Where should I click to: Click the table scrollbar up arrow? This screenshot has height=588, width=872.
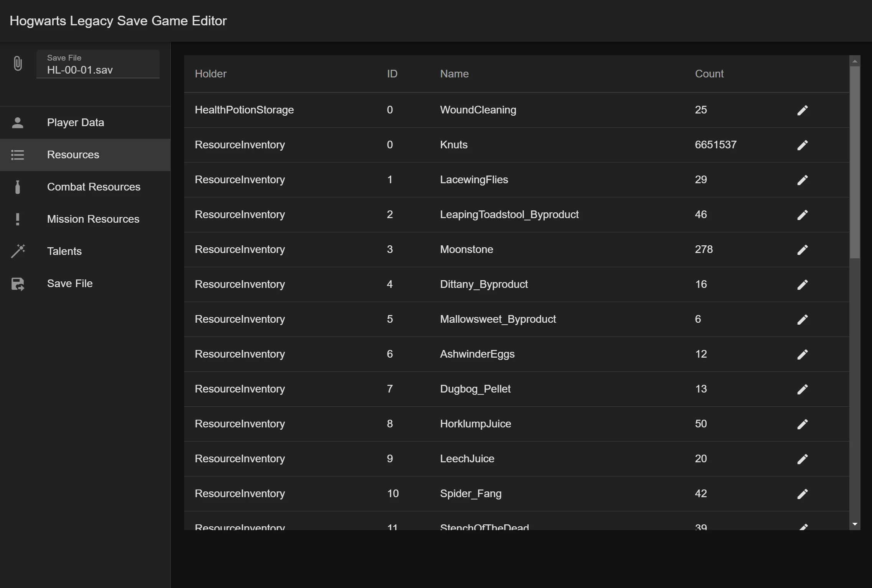tap(855, 61)
